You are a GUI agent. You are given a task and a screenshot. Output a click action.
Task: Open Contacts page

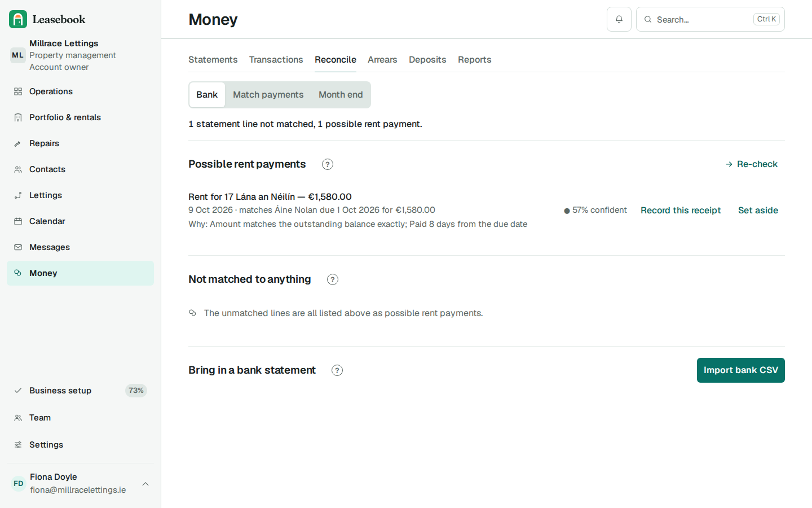tap(80, 169)
